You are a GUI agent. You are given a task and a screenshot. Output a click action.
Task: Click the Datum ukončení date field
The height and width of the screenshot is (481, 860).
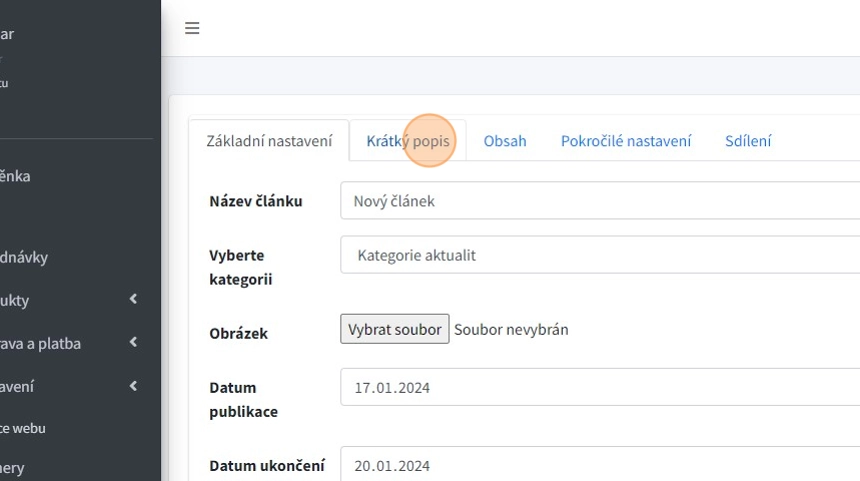click(600, 465)
